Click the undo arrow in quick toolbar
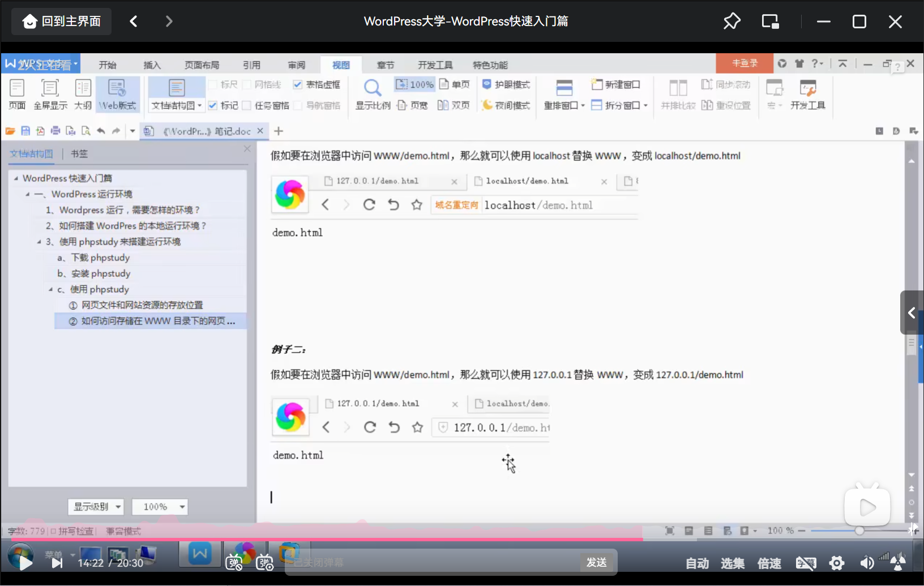This screenshot has width=924, height=586. point(101,131)
